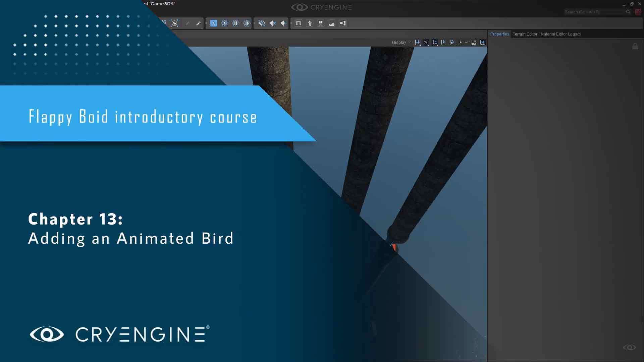Open the Display dropdown in the viewport

point(401,43)
